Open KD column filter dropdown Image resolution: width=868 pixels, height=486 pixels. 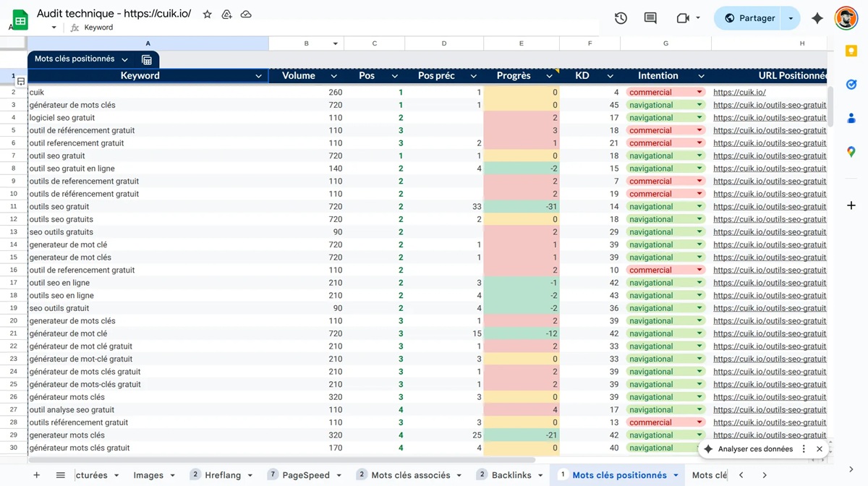[610, 76]
